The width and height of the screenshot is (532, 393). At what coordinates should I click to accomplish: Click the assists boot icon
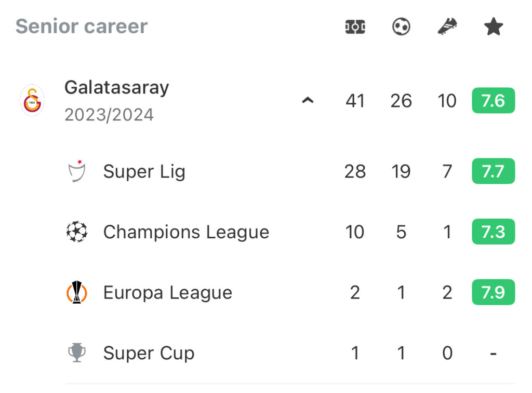447,26
